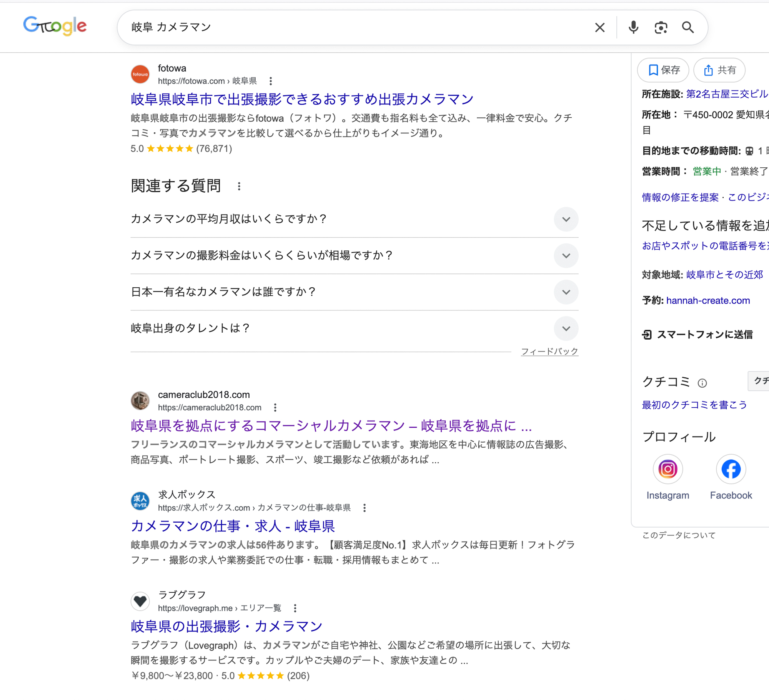Clear the search box with X icon
Image resolution: width=769 pixels, height=700 pixels.
point(599,27)
